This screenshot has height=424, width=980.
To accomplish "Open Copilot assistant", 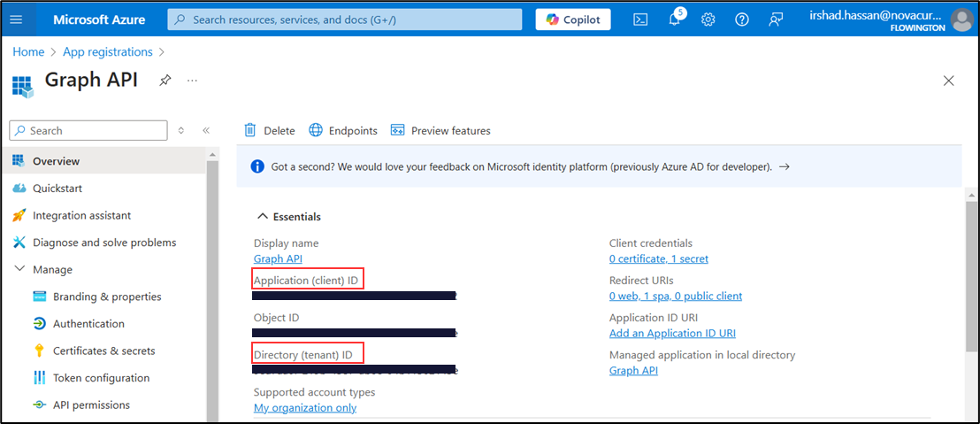I will 573,19.
